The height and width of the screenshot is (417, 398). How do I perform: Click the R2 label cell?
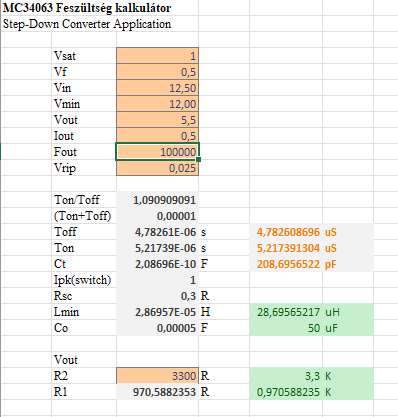(x=84, y=376)
